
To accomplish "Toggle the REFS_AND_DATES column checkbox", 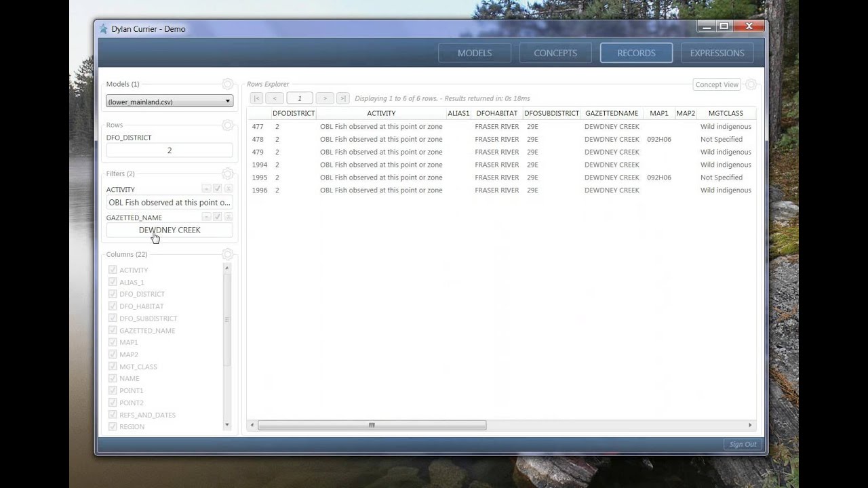I will click(x=113, y=415).
